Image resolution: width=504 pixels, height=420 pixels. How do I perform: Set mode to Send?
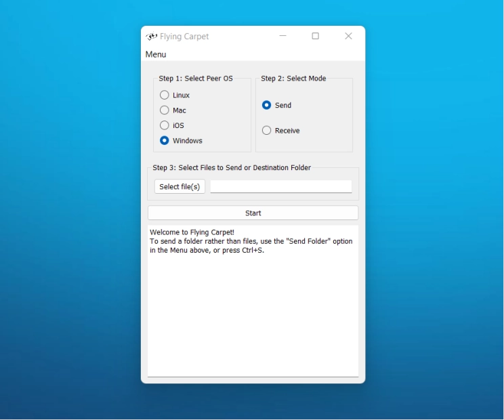click(277, 105)
